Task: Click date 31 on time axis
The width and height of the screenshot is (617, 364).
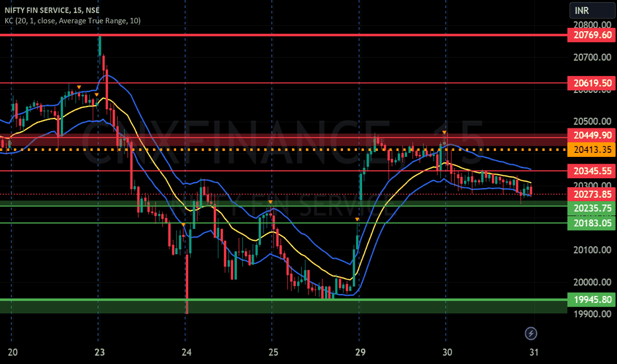Action: pos(534,352)
